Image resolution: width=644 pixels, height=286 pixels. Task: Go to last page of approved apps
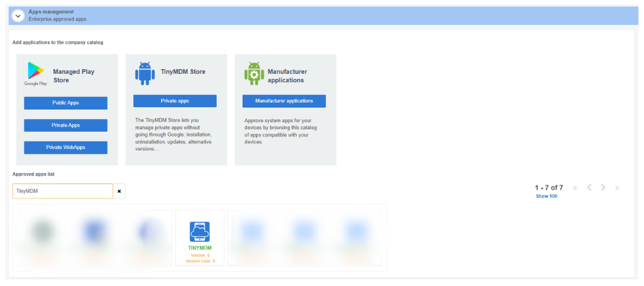point(617,188)
